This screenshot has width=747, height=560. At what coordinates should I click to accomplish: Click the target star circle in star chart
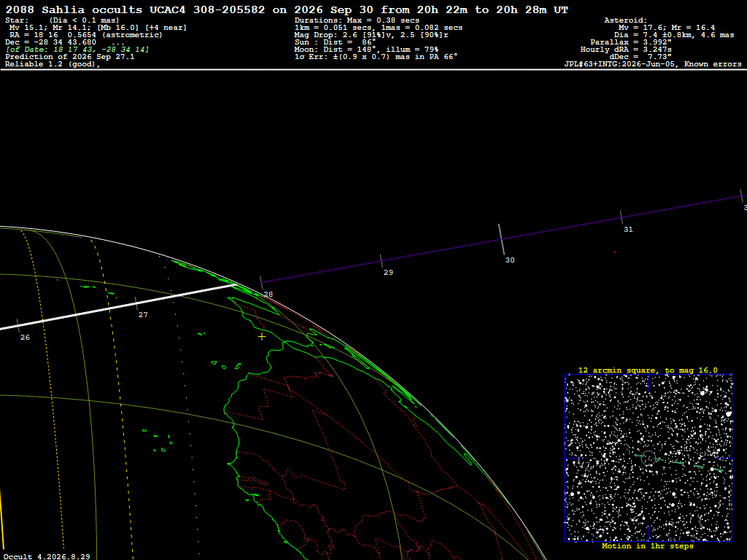click(x=648, y=458)
